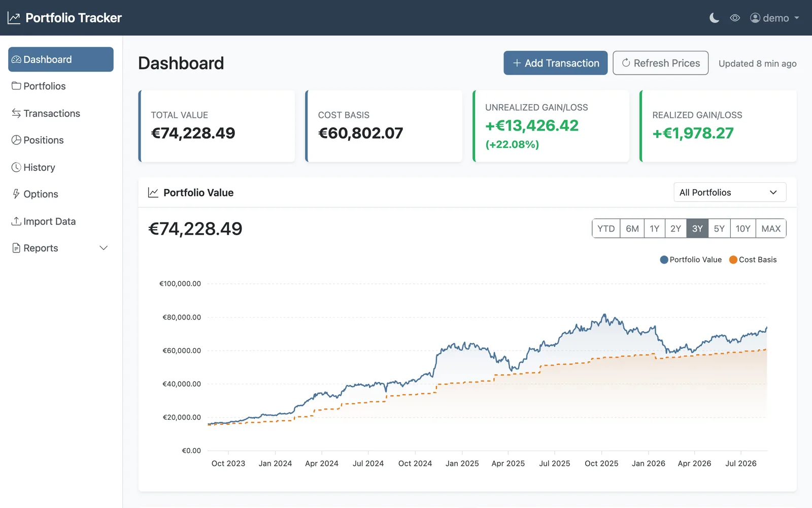Expand the Reports submenu chevron
Screen dimensions: 812x508
pyautogui.click(x=104, y=248)
